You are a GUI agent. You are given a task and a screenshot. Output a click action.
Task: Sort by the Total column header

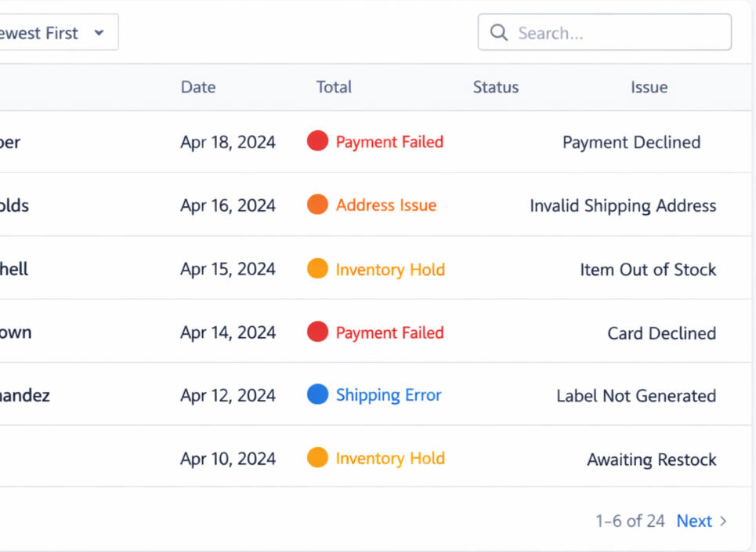pyautogui.click(x=334, y=87)
